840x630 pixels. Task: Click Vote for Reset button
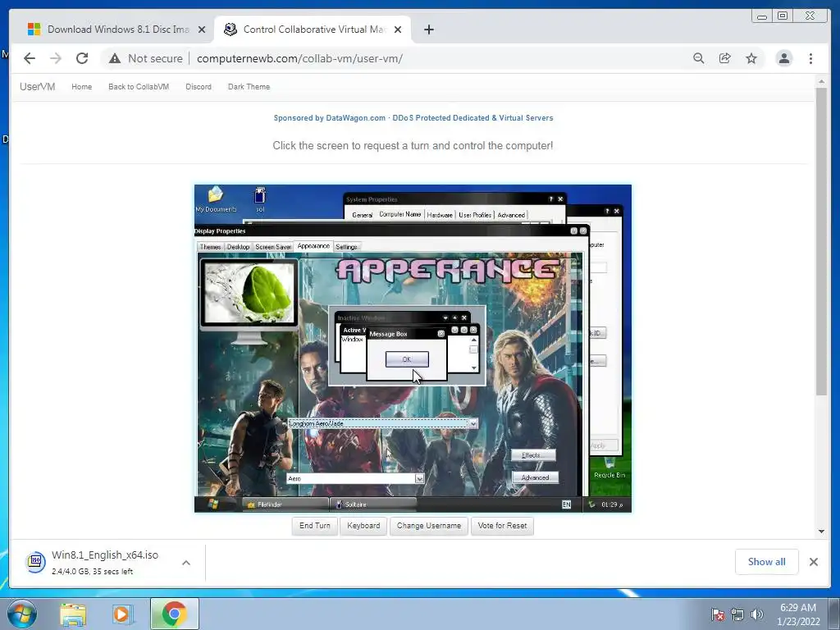pyautogui.click(x=502, y=526)
